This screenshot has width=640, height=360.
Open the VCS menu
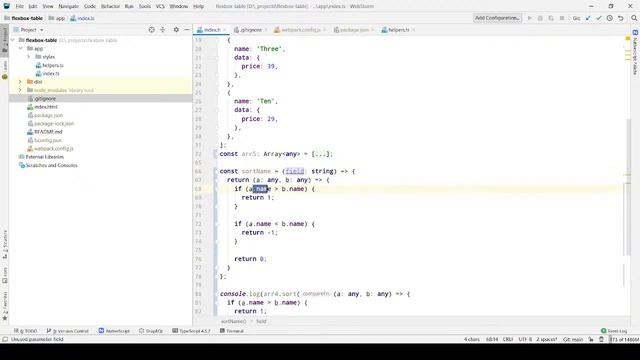160,7
